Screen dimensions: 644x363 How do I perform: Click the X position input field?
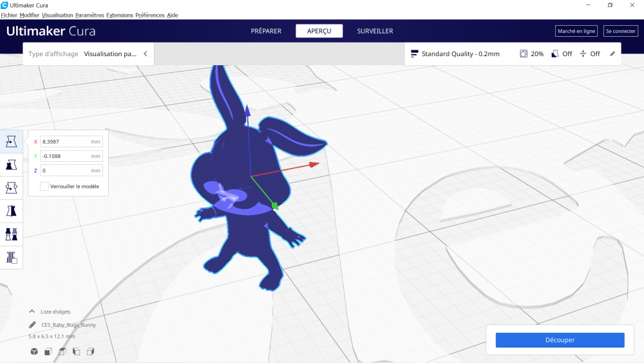tap(71, 141)
